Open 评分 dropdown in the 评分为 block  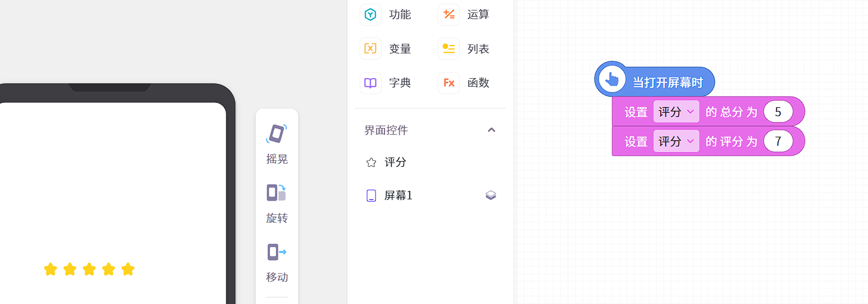point(676,142)
